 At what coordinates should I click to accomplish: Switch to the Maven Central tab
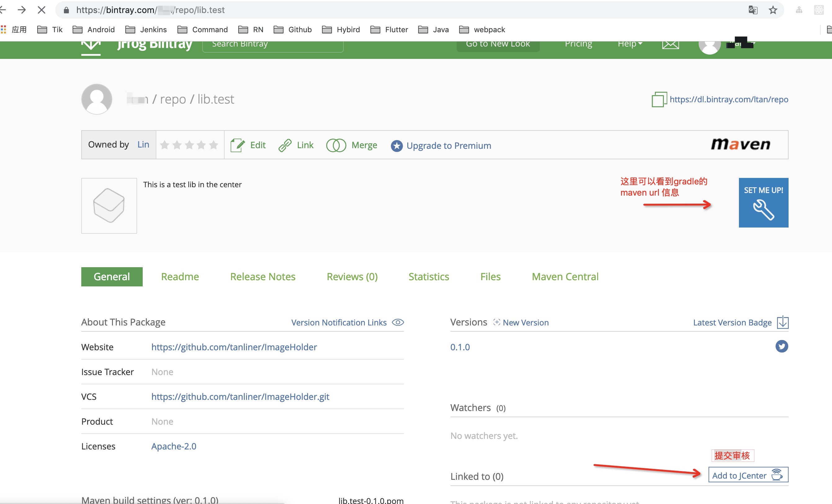click(565, 276)
